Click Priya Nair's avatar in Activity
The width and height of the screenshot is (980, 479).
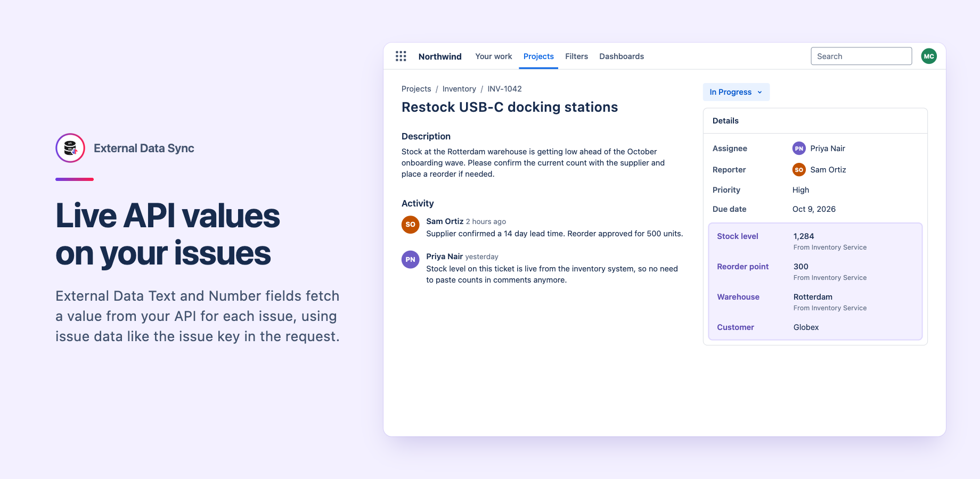pos(410,260)
